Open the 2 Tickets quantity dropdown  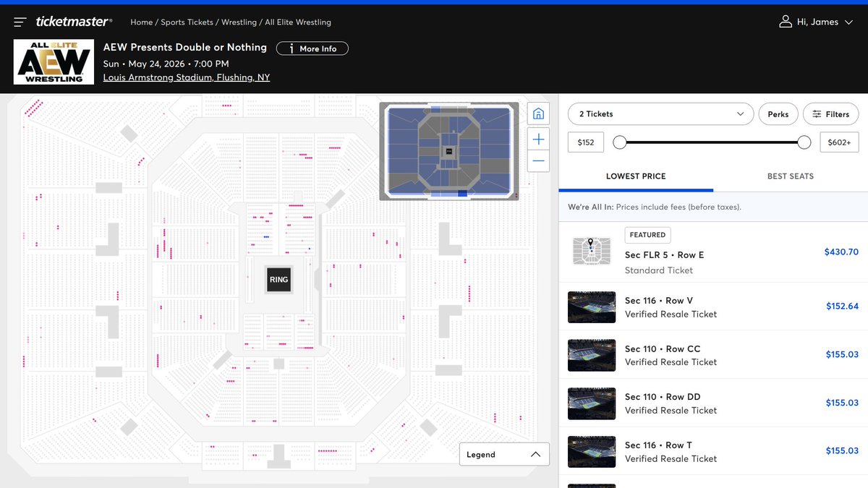[660, 114]
